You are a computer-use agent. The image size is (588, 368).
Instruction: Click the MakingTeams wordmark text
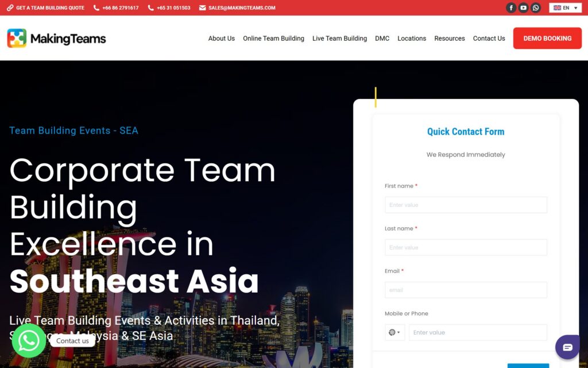tap(68, 39)
